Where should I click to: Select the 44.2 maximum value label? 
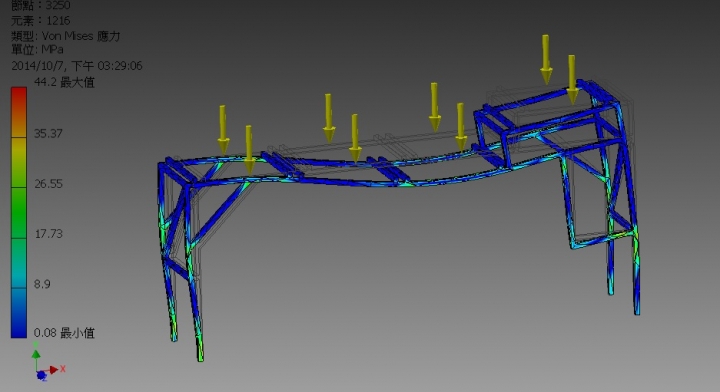coord(64,82)
